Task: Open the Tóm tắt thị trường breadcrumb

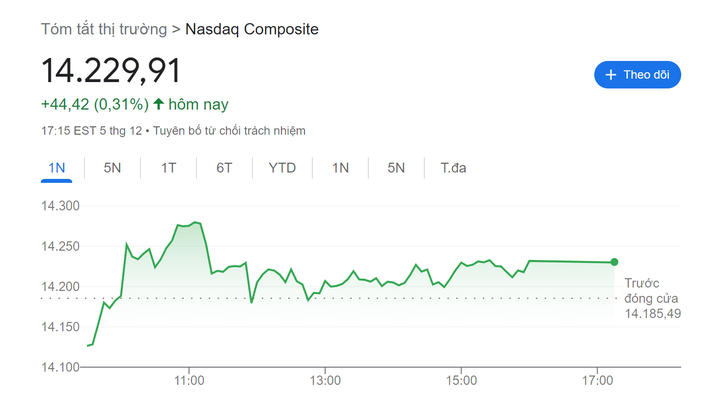Action: click(x=104, y=29)
